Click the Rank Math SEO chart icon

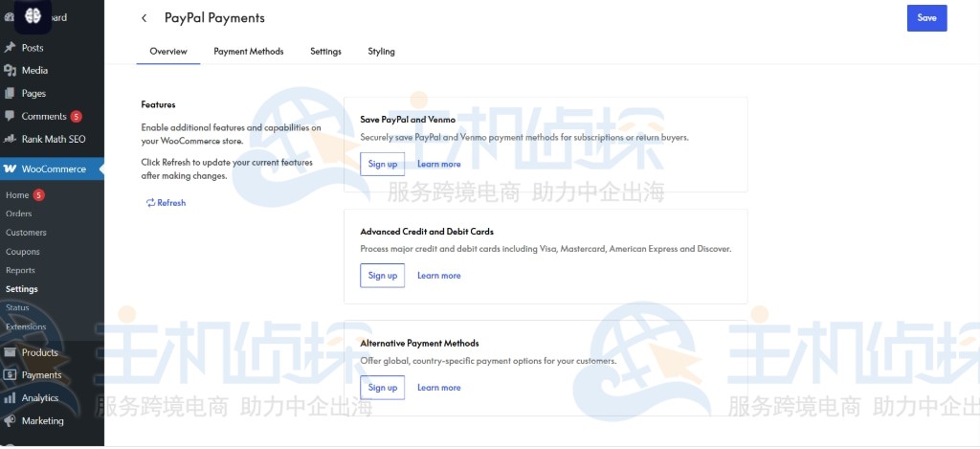point(10,139)
